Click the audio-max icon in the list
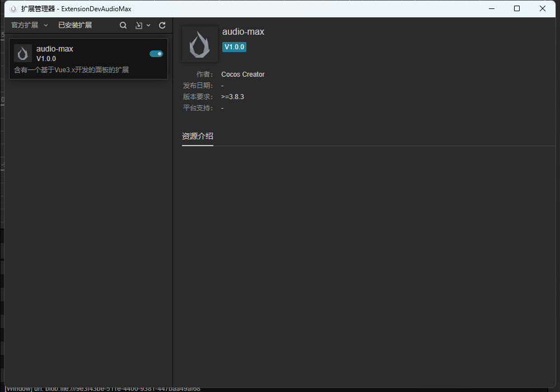The width and height of the screenshot is (560, 392). [23, 53]
